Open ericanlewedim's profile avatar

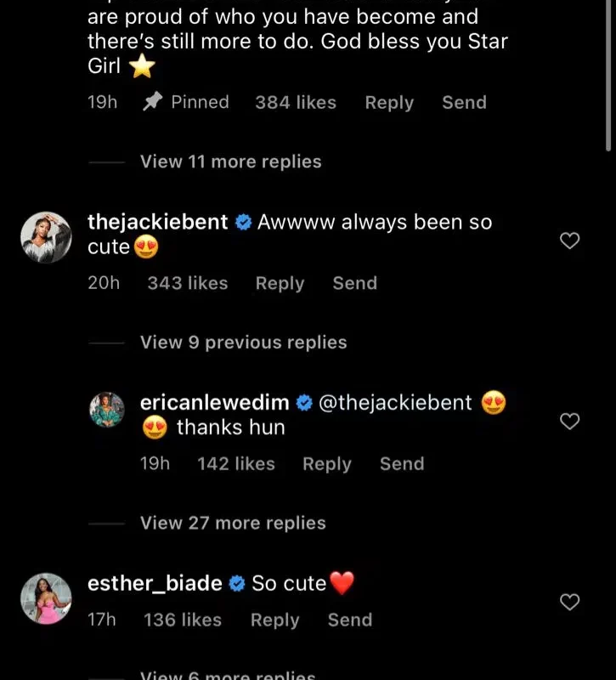coord(107,409)
